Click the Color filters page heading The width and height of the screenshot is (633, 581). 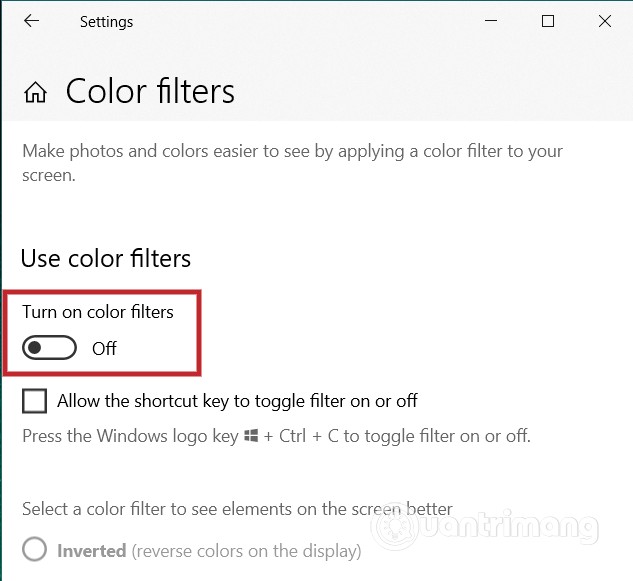coord(150,92)
